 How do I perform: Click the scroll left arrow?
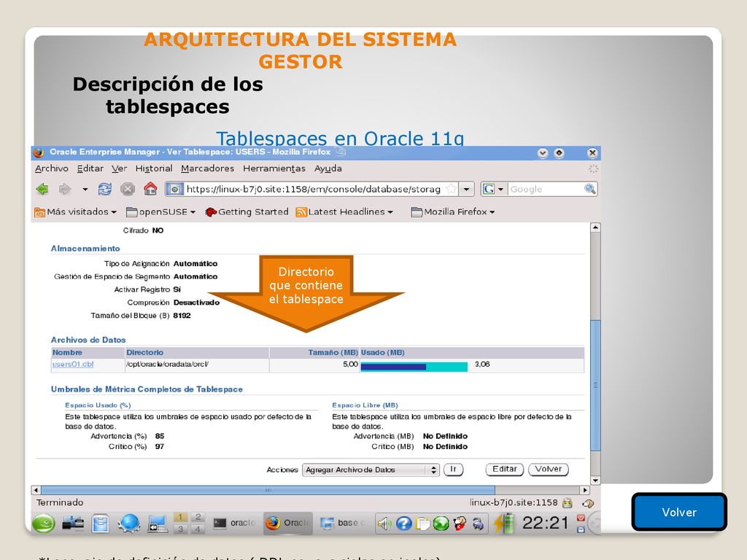pyautogui.click(x=36, y=490)
